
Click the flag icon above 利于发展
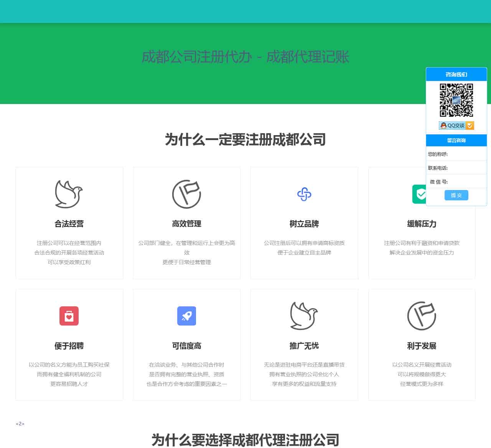(x=422, y=316)
